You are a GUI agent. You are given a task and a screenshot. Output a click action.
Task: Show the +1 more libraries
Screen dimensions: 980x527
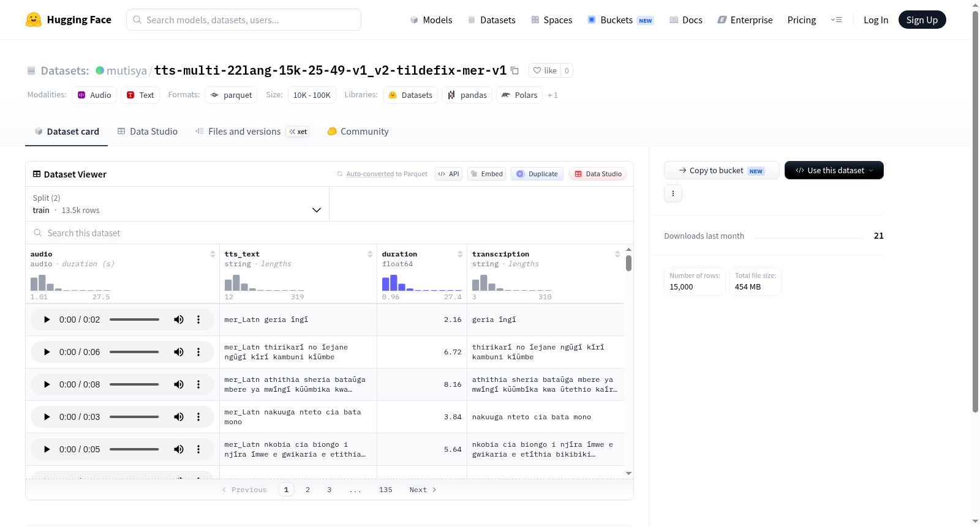click(x=552, y=95)
